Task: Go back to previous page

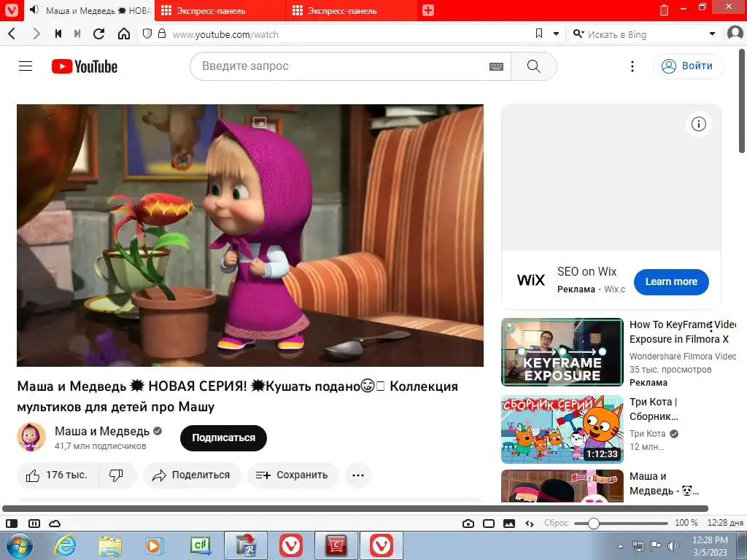Action: 12,34
